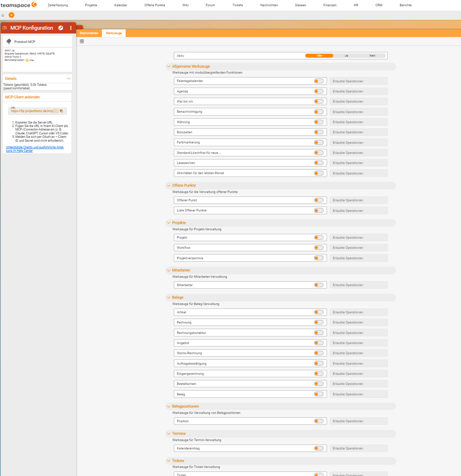The height and width of the screenshot is (476, 461).
Task: Collapse the Belege section
Action: pyautogui.click(x=169, y=297)
